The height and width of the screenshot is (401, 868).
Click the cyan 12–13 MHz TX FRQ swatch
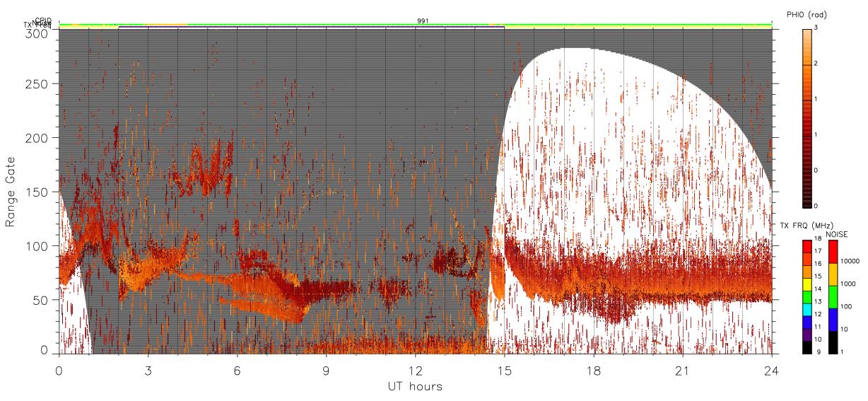tap(807, 310)
